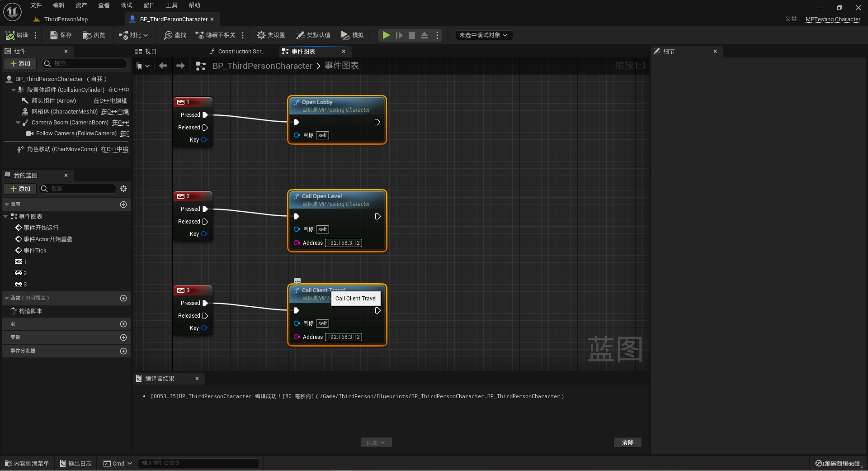
Task: Open the 文件 File menu
Action: tap(36, 5)
